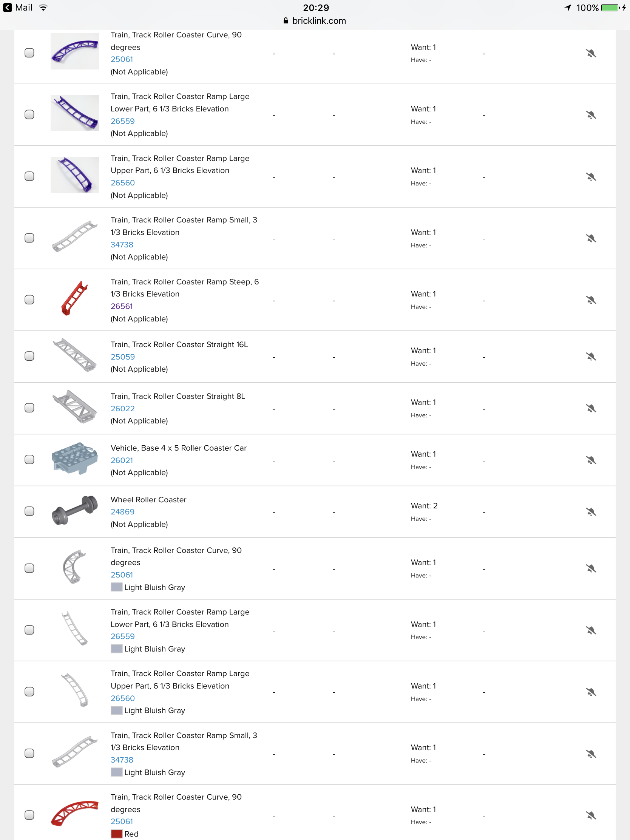Image resolution: width=630 pixels, height=840 pixels.
Task: Open the Wheel Roller Coaster thumbnail
Action: click(x=74, y=510)
